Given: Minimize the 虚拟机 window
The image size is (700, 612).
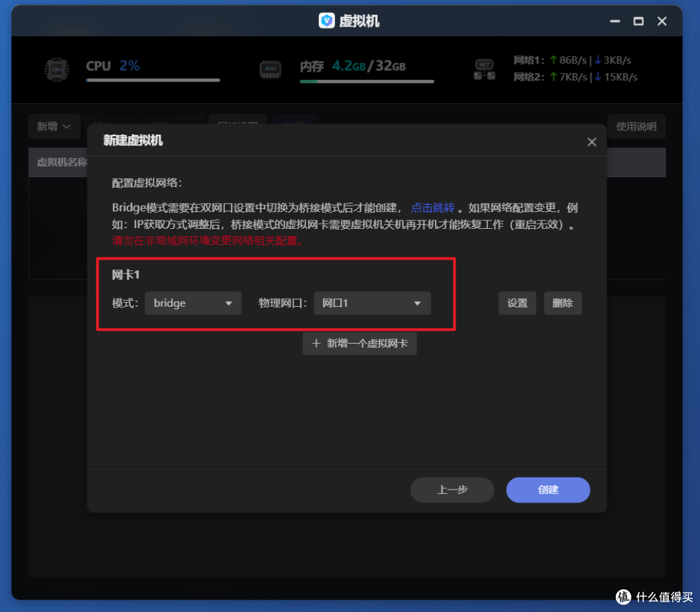Looking at the screenshot, I should coord(614,21).
